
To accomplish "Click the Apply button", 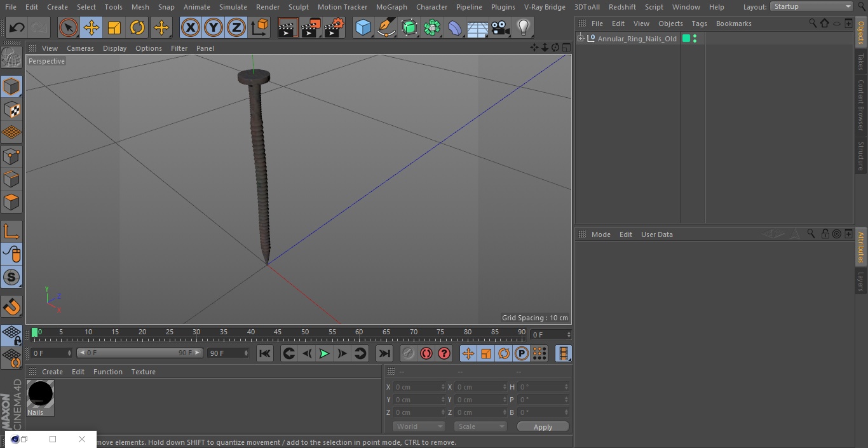I will 543,427.
